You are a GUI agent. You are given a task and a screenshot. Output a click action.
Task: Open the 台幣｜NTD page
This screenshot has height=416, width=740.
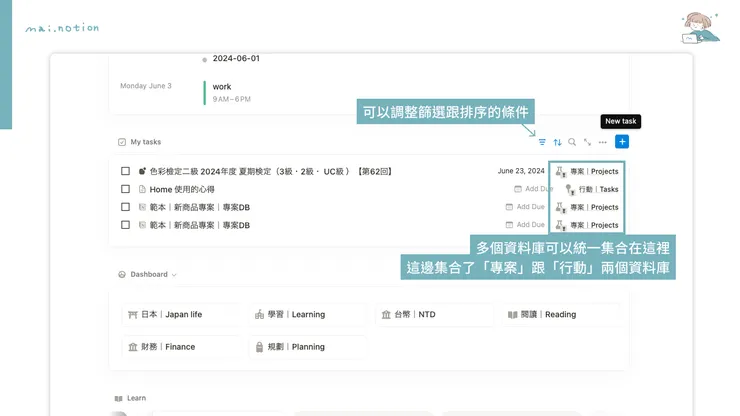(x=434, y=314)
